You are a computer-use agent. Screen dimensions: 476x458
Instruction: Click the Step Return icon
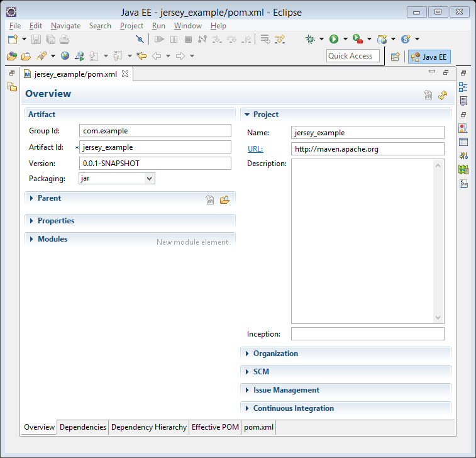pos(246,39)
